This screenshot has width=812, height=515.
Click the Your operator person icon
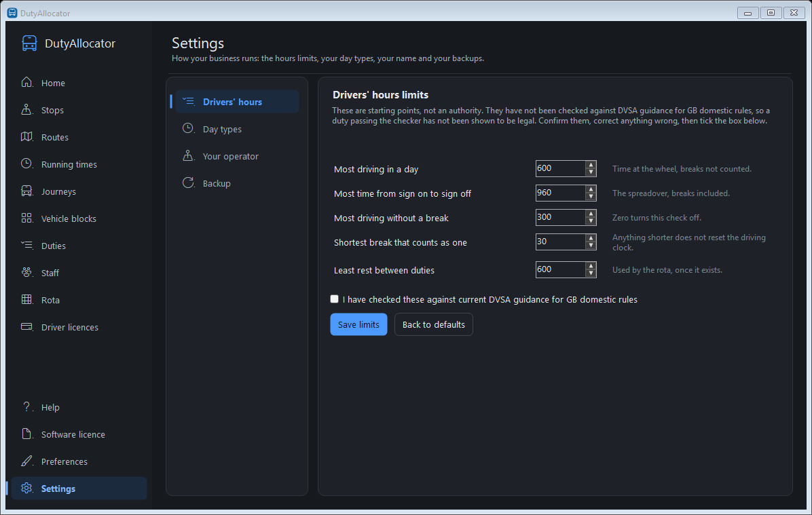pos(189,156)
